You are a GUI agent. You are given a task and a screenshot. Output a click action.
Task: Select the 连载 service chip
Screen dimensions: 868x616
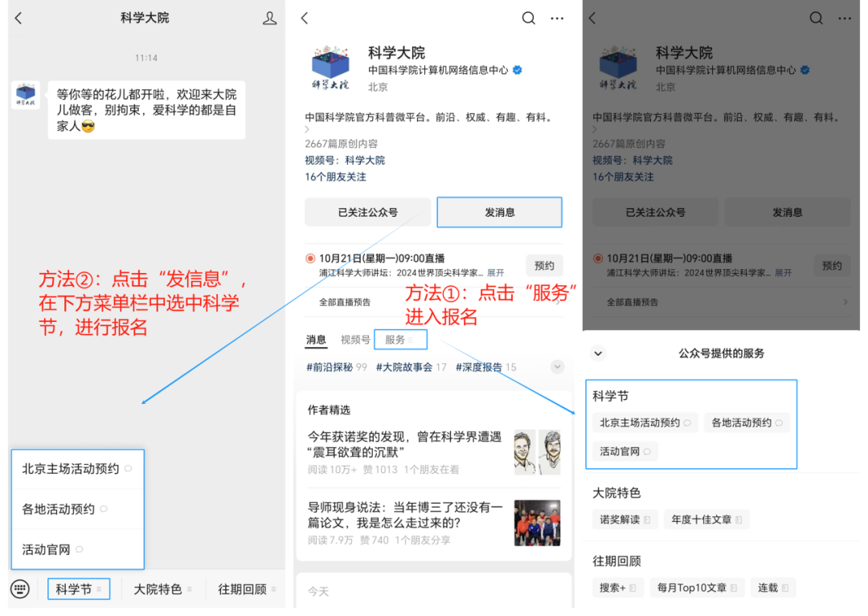click(x=773, y=588)
